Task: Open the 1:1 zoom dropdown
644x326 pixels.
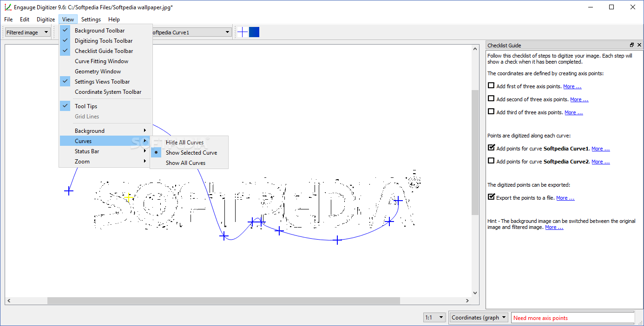Action: tap(435, 318)
